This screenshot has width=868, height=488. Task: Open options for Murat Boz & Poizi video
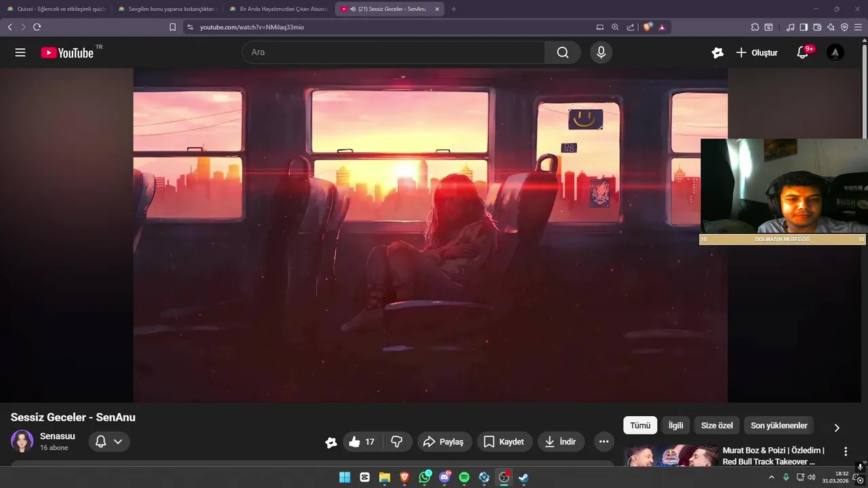click(x=846, y=451)
